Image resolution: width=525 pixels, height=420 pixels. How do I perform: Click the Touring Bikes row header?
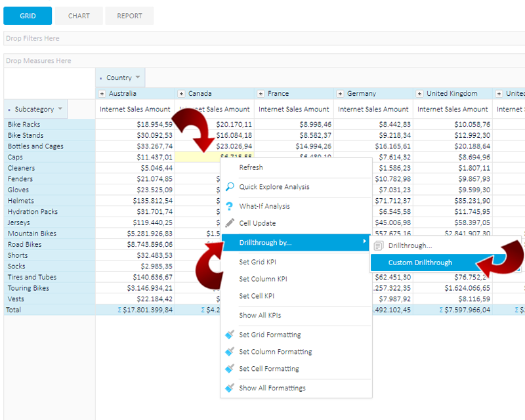tap(50, 288)
